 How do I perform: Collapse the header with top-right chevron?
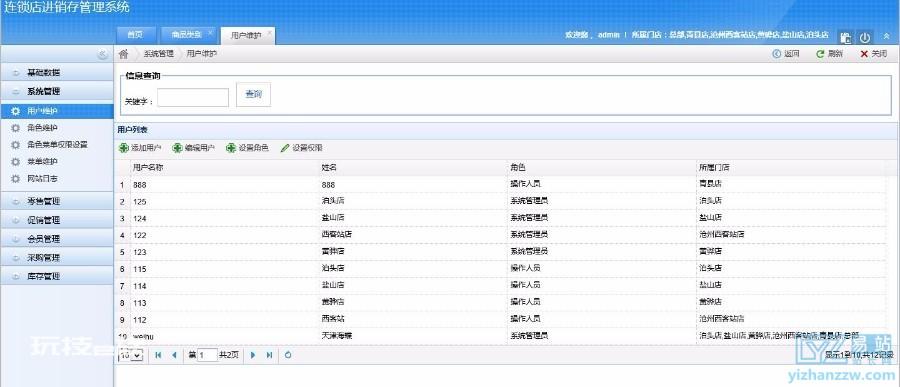887,36
